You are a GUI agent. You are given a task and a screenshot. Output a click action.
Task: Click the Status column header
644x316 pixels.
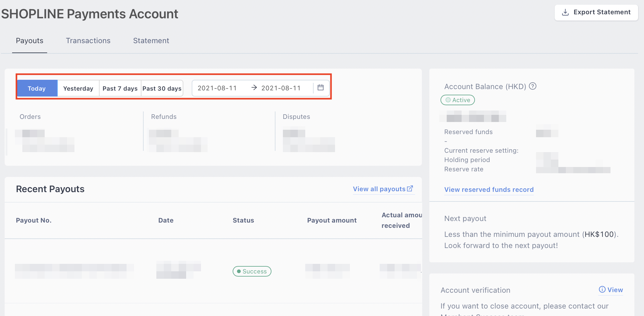pyautogui.click(x=244, y=220)
